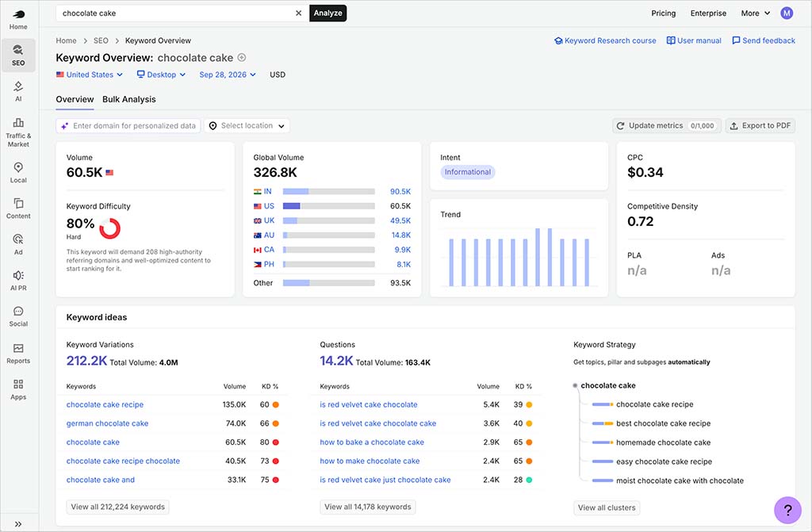
Task: Click Send feedback link
Action: point(764,40)
